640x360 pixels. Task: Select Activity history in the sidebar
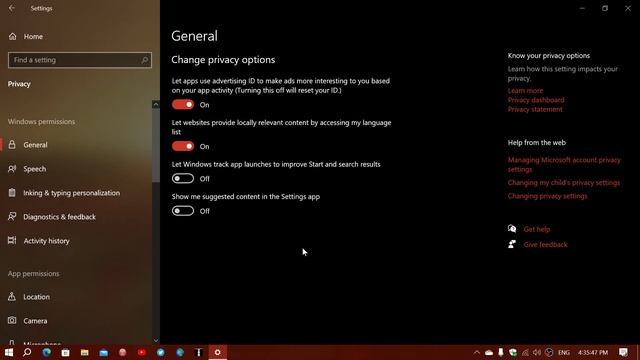(47, 241)
